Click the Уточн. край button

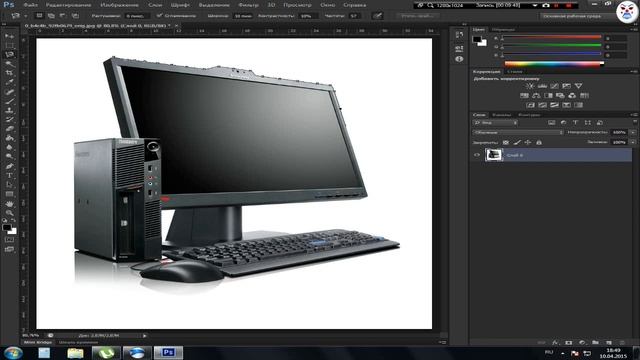click(417, 16)
